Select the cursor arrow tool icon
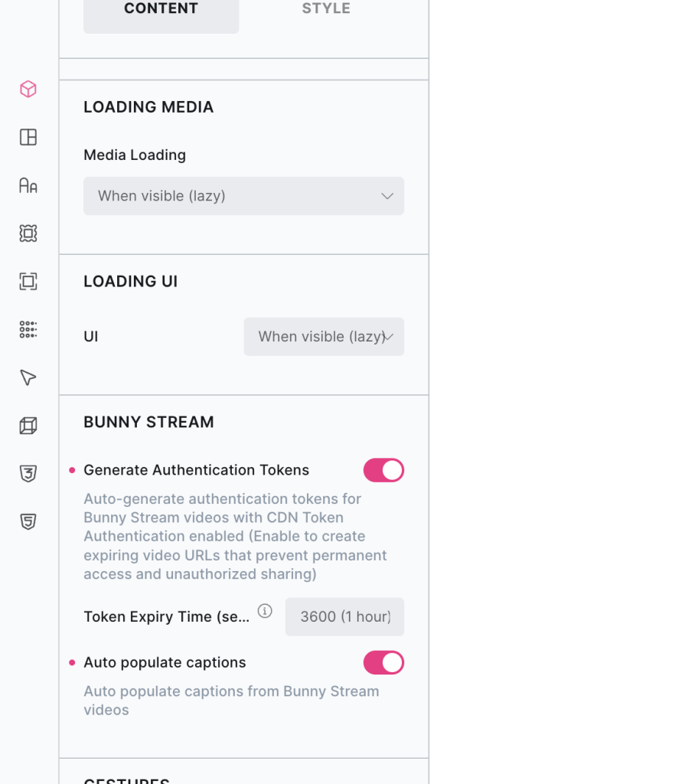Image resolution: width=698 pixels, height=784 pixels. (x=28, y=377)
